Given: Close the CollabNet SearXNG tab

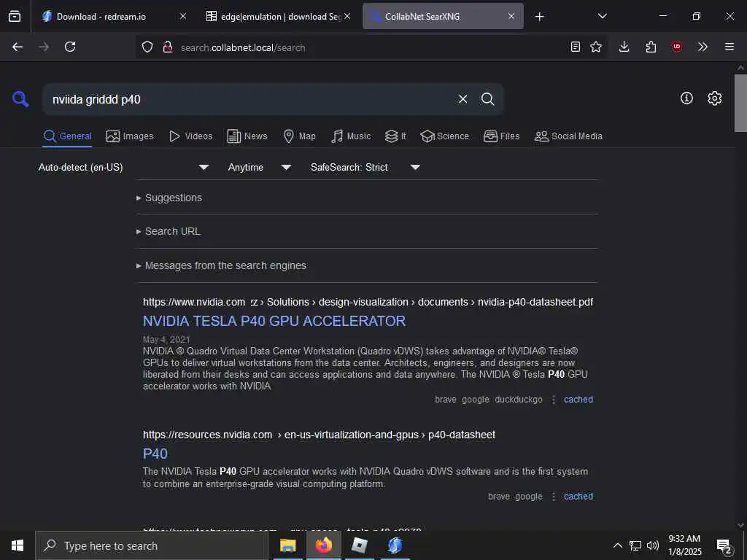Looking at the screenshot, I should (511, 16).
